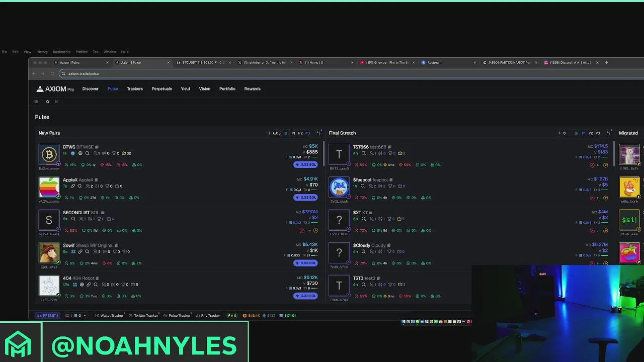Search TST666 with its magnifier icon

coord(363,153)
